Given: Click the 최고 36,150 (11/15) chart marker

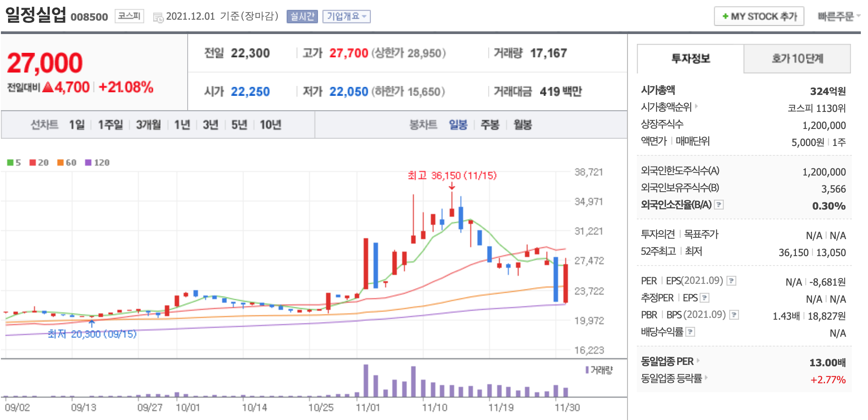Looking at the screenshot, I should pyautogui.click(x=452, y=176).
